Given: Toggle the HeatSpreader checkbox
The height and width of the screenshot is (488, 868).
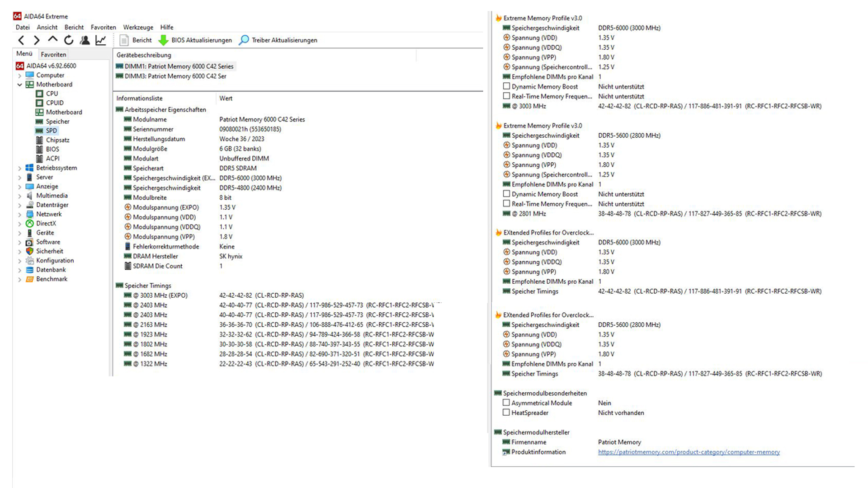Looking at the screenshot, I should [x=506, y=413].
